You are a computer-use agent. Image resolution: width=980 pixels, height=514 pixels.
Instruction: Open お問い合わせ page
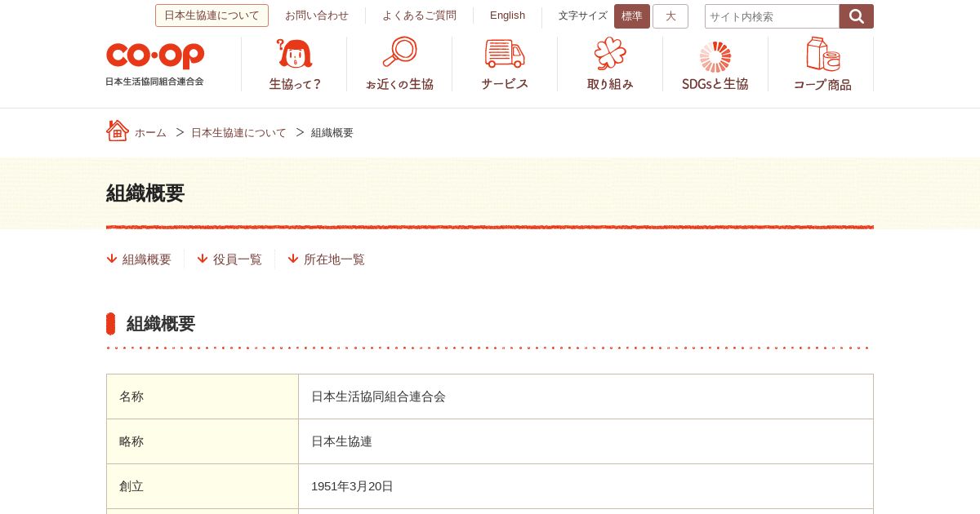[317, 16]
